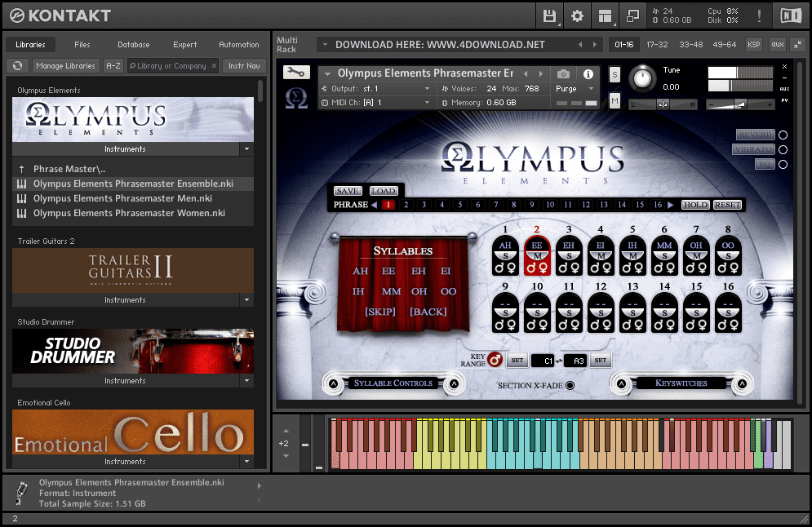Open the Multi Rack preset dropdown arrow
This screenshot has width=812, height=527.
click(x=326, y=45)
